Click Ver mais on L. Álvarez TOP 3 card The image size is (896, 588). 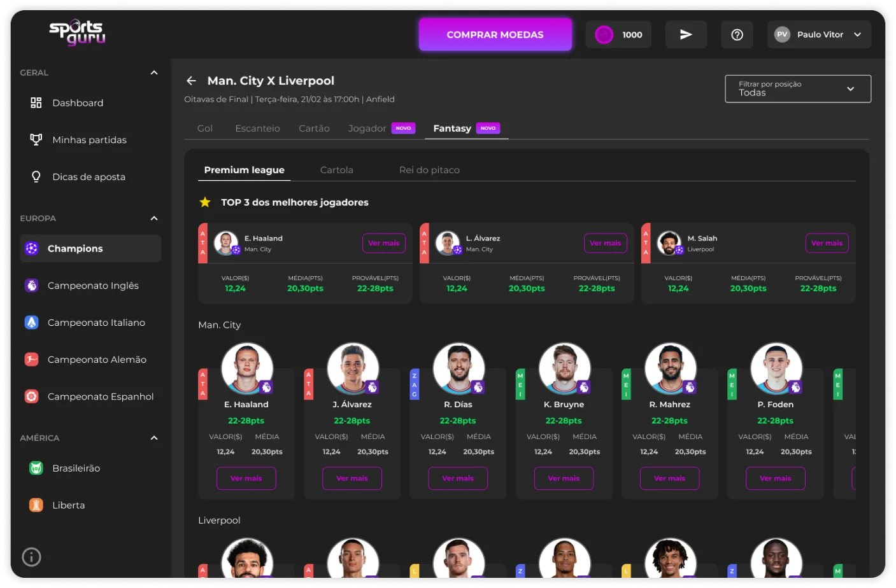tap(606, 243)
